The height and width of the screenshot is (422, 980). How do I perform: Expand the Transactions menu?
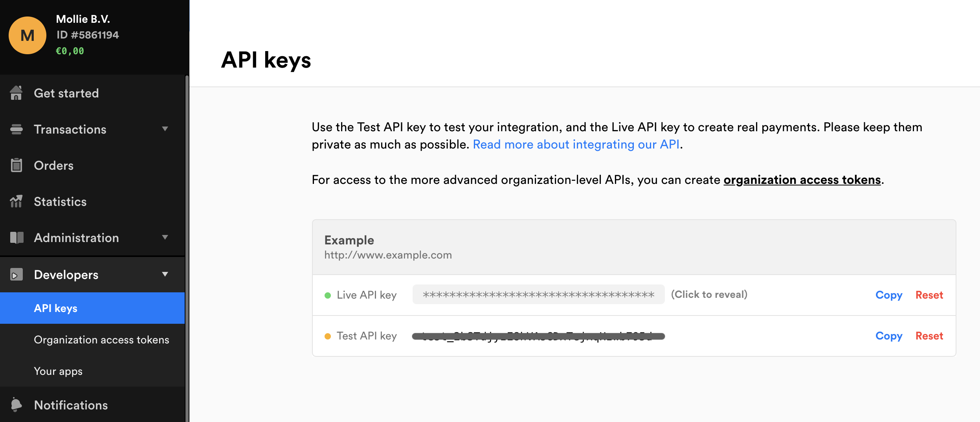tap(165, 129)
